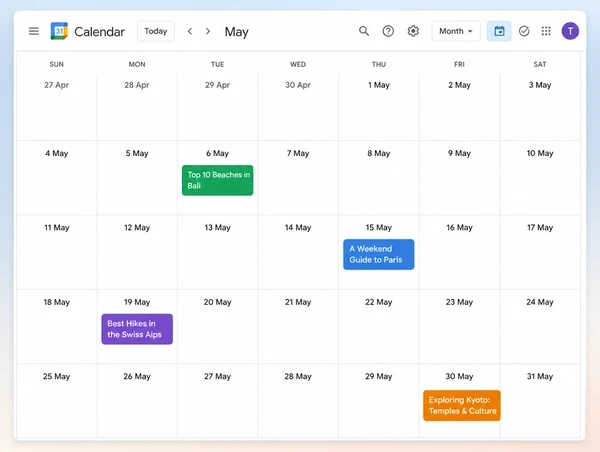Viewport: 600px width, 452px height.
Task: Open the main hamburger menu
Action: [34, 31]
